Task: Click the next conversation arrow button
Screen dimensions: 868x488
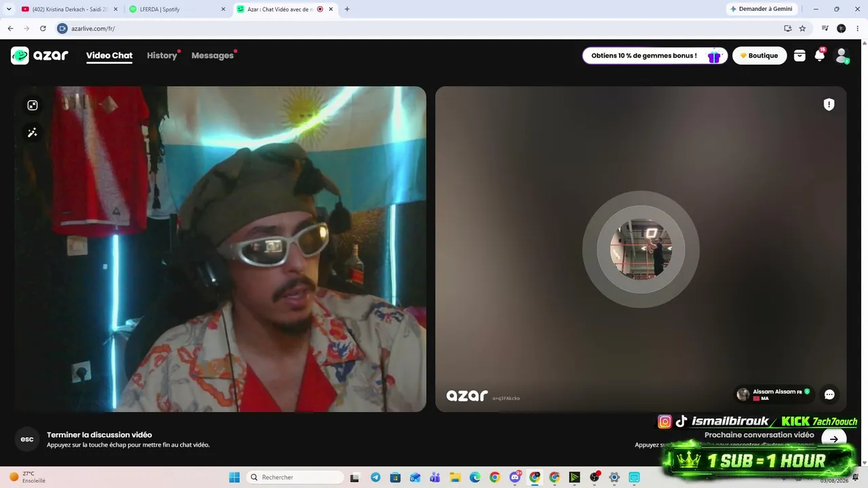Action: pos(833,439)
